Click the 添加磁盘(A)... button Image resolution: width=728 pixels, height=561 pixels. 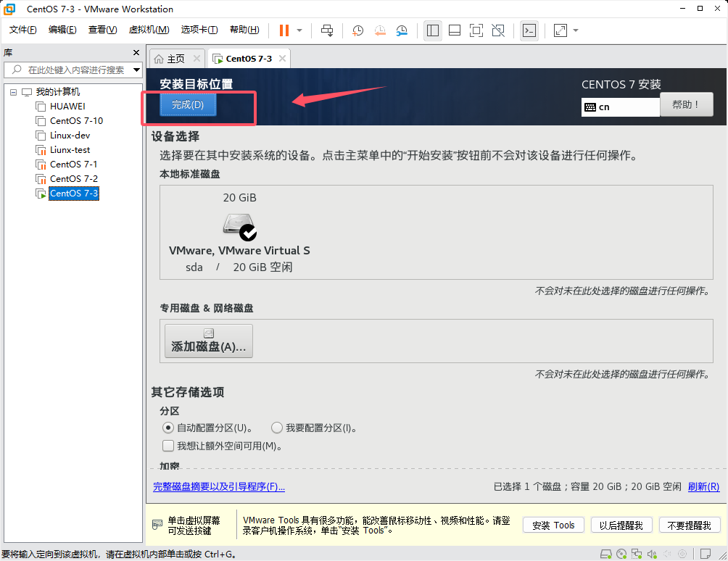coord(209,341)
